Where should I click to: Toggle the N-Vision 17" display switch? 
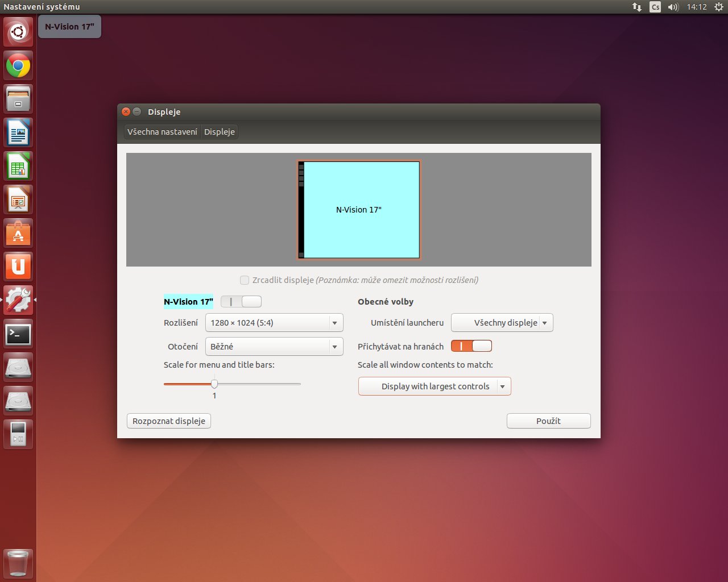point(241,302)
